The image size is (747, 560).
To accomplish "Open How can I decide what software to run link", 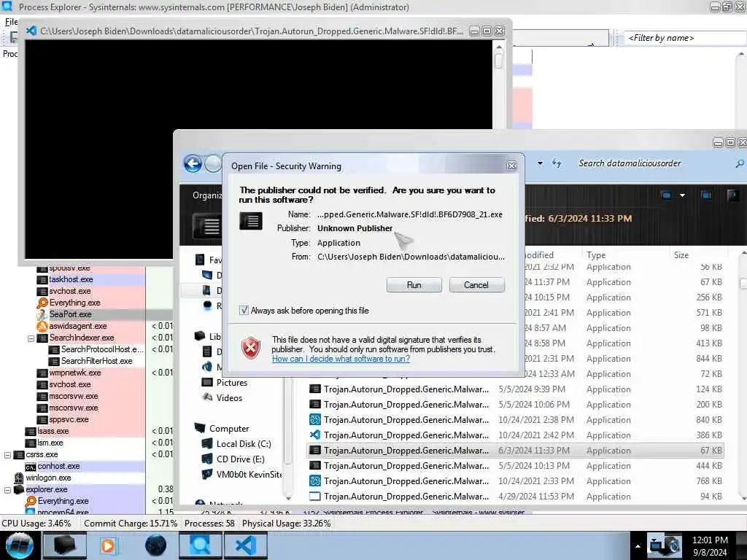I will 341,359.
